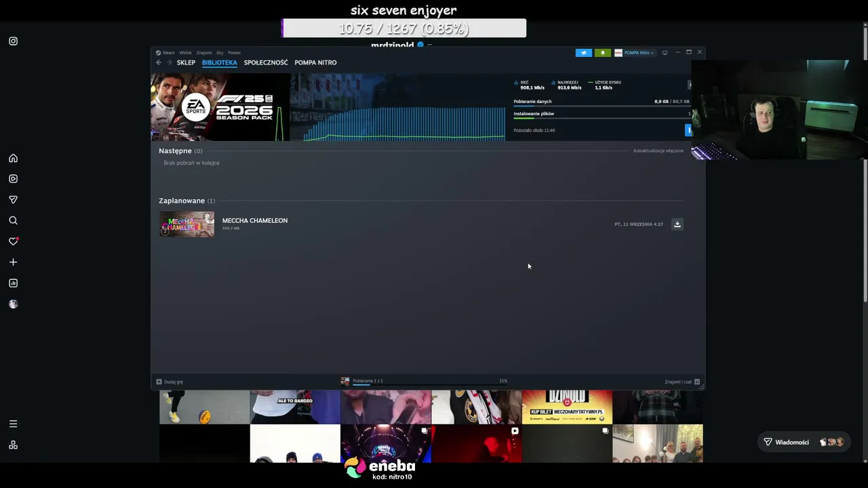Open ALE TO BARDZO Instagram post thumbnail
Image resolution: width=868 pixels, height=488 pixels.
tap(295, 407)
